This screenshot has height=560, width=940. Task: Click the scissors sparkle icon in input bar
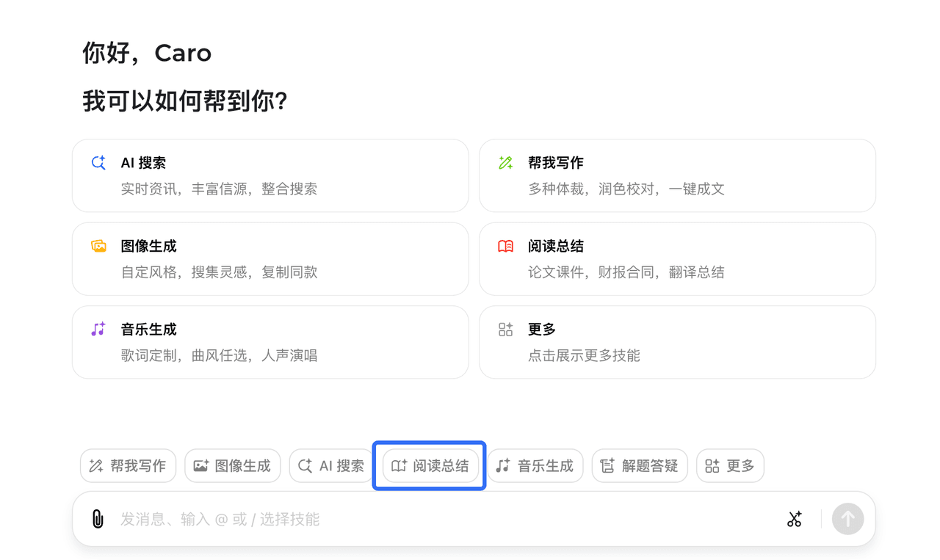point(795,519)
